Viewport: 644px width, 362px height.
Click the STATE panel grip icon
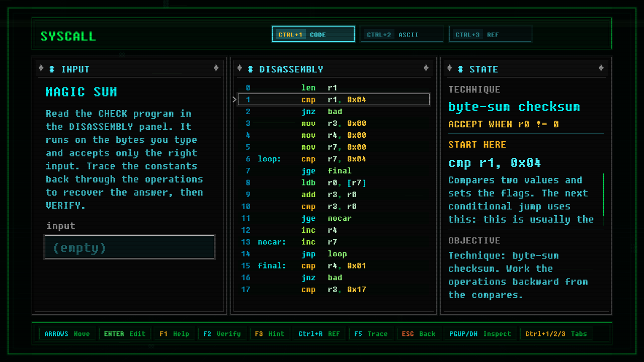460,69
